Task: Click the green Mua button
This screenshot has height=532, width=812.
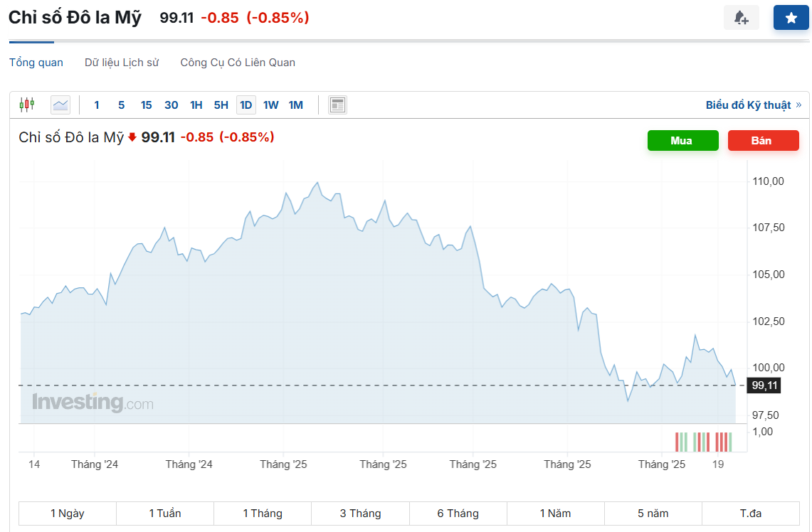Action: 683,141
